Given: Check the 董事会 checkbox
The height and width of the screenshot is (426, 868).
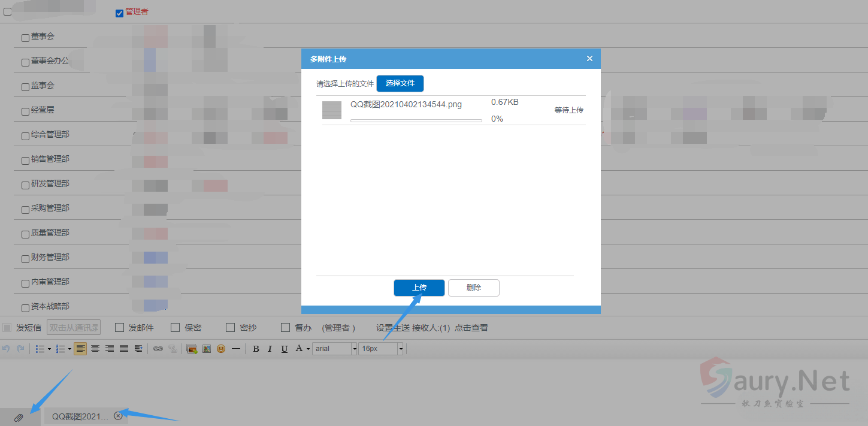Looking at the screenshot, I should click(x=25, y=38).
